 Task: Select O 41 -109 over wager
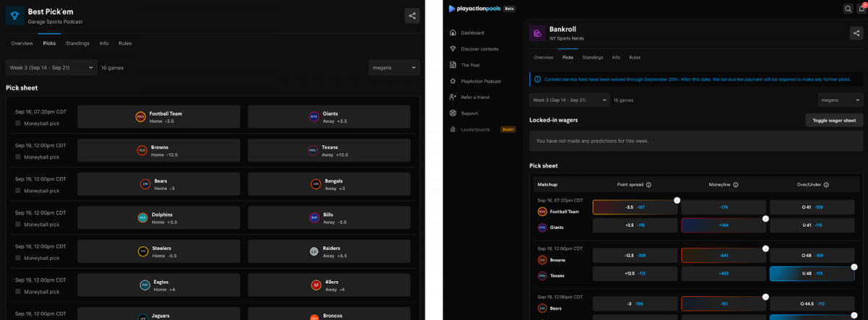tap(812, 207)
